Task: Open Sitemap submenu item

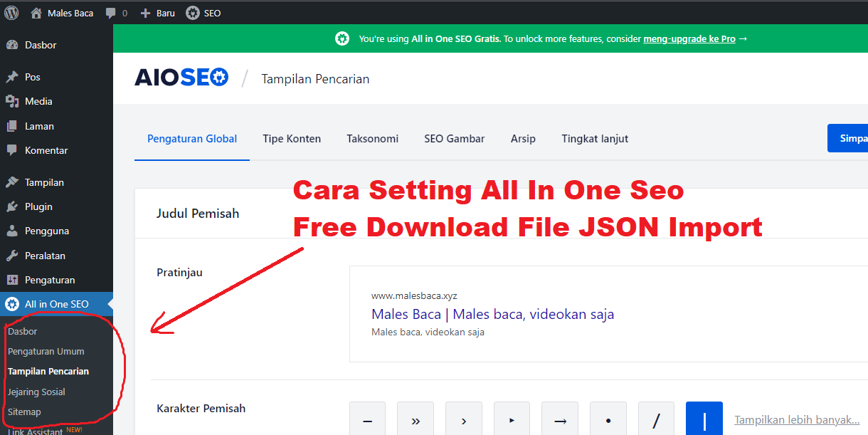Action: [24, 412]
